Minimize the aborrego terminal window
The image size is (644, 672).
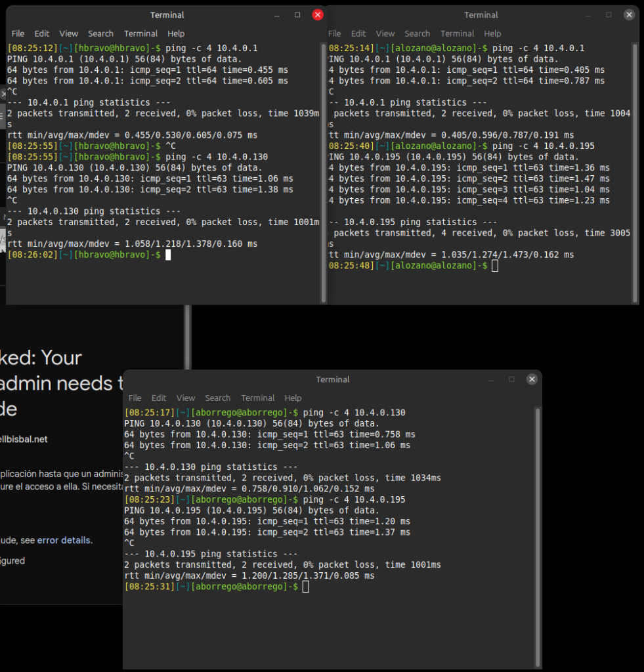tap(491, 379)
